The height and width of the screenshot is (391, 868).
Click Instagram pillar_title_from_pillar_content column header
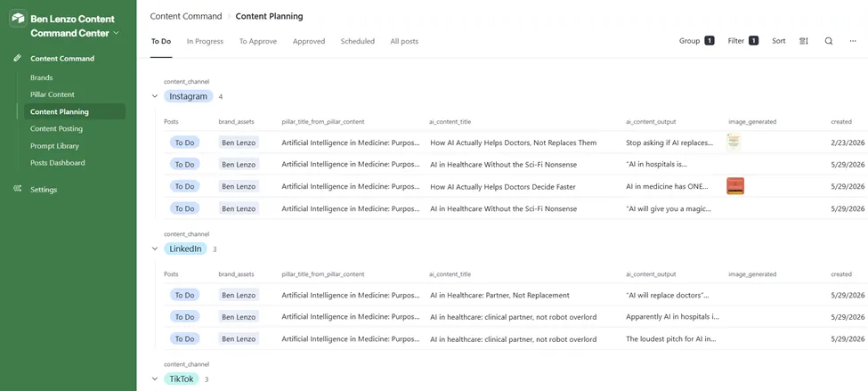pos(323,121)
